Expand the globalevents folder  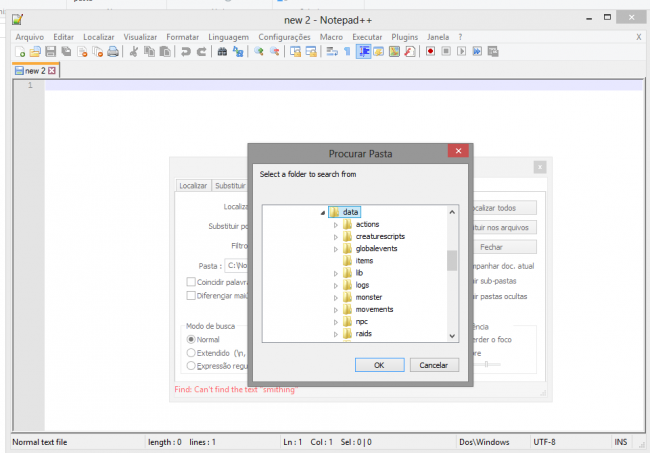point(336,249)
